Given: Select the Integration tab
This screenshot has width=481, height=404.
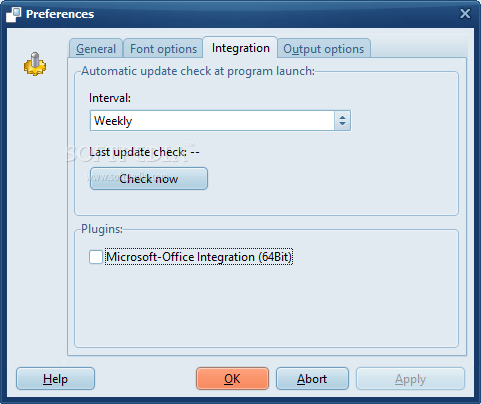Looking at the screenshot, I should coord(240,48).
